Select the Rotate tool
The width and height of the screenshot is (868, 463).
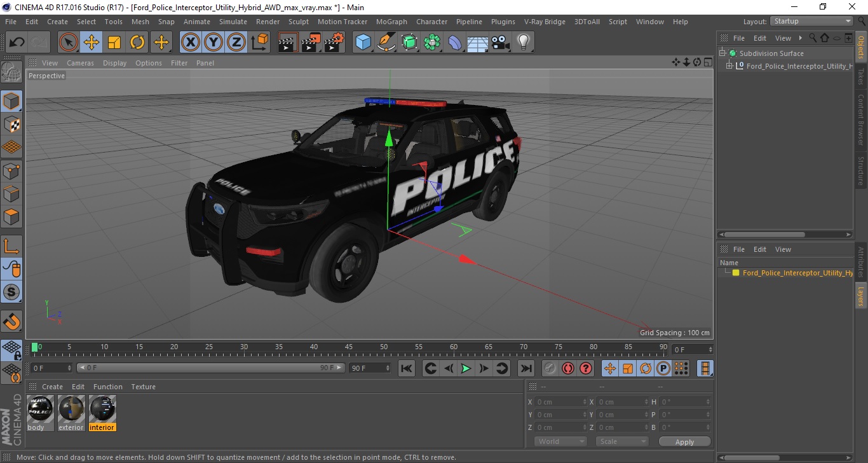coord(137,43)
